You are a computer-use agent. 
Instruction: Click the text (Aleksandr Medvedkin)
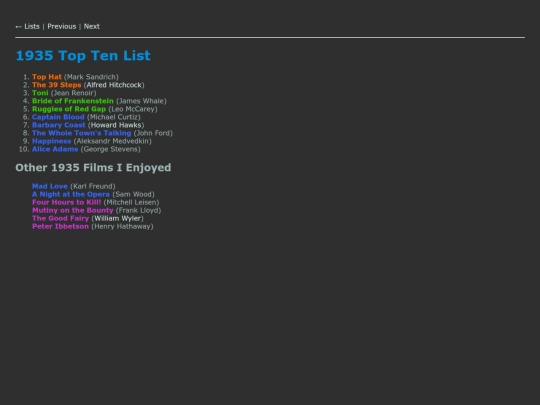coord(113,141)
